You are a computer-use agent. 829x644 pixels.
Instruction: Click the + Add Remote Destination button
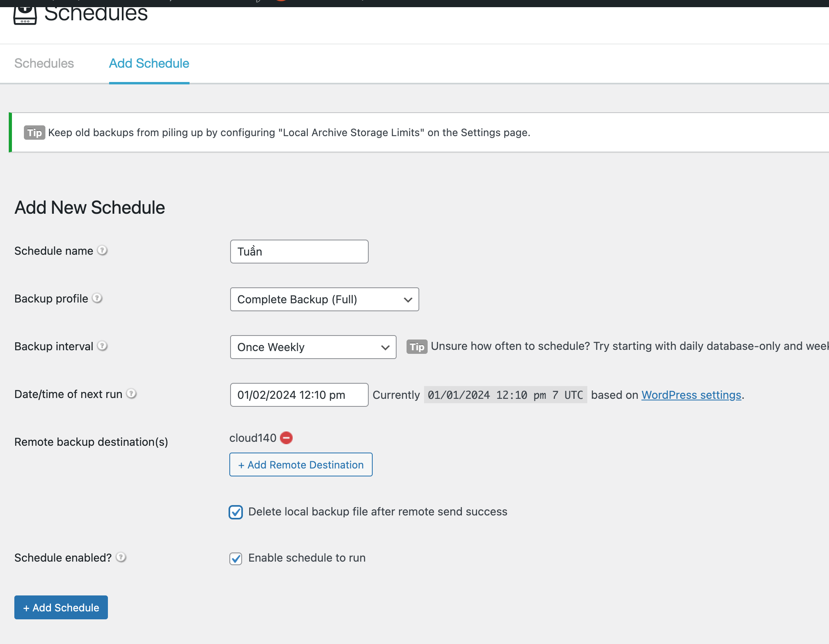point(301,464)
